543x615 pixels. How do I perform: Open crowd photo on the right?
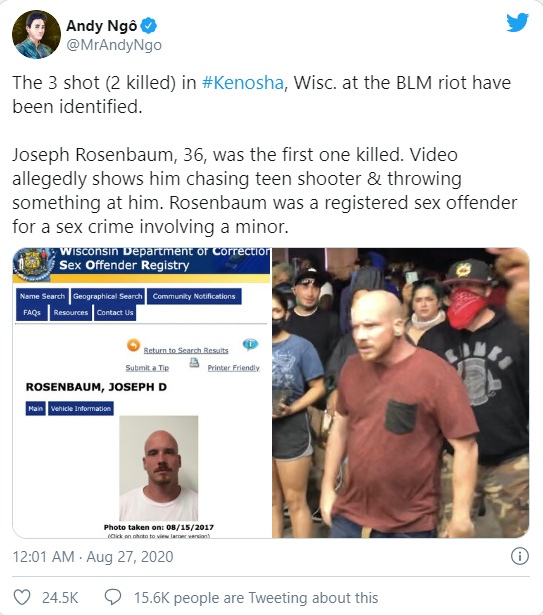(x=401, y=393)
